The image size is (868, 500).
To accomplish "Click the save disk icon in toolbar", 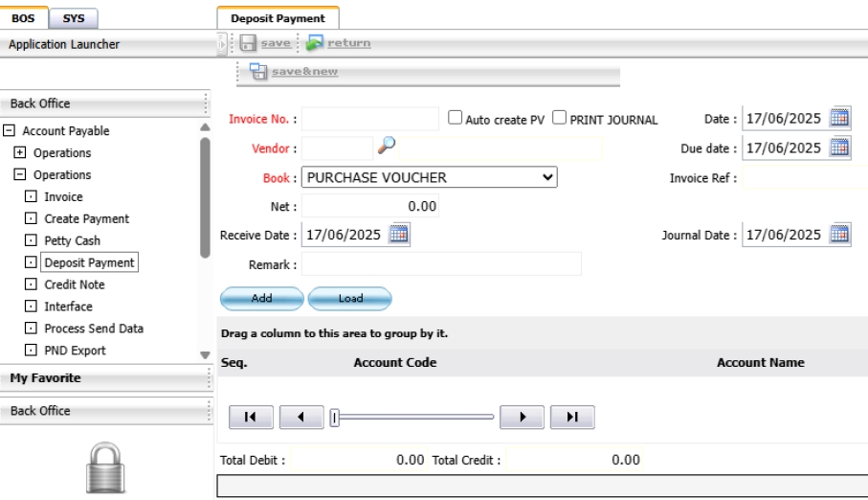I will point(246,43).
